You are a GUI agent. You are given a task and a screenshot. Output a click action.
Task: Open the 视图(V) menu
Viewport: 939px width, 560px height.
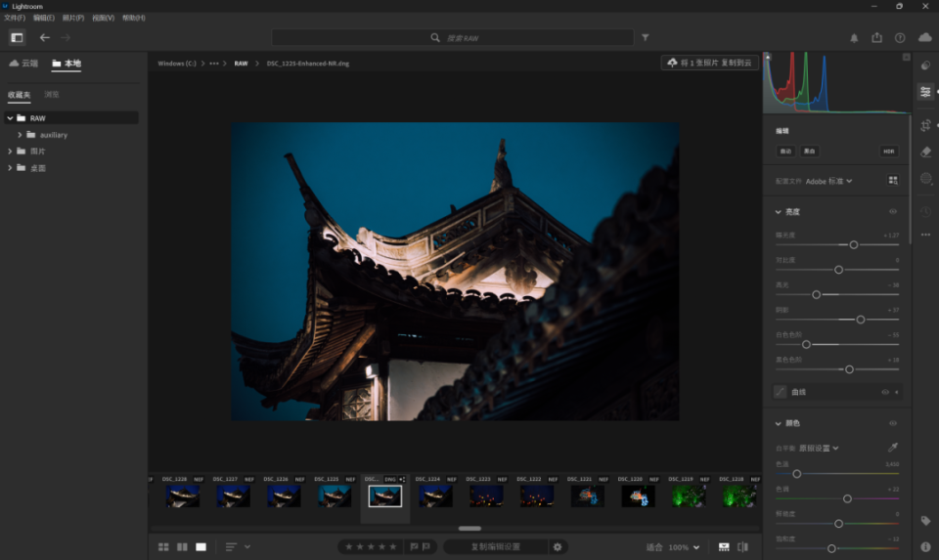pyautogui.click(x=103, y=18)
